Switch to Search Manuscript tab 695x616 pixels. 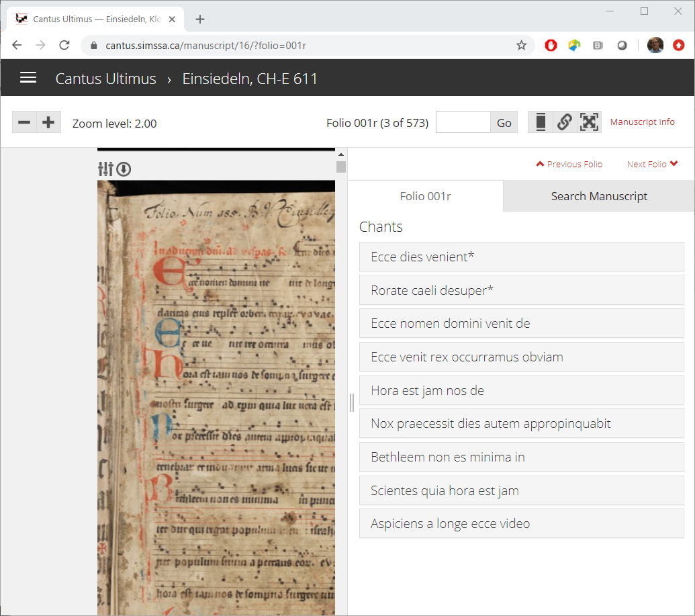(x=599, y=196)
